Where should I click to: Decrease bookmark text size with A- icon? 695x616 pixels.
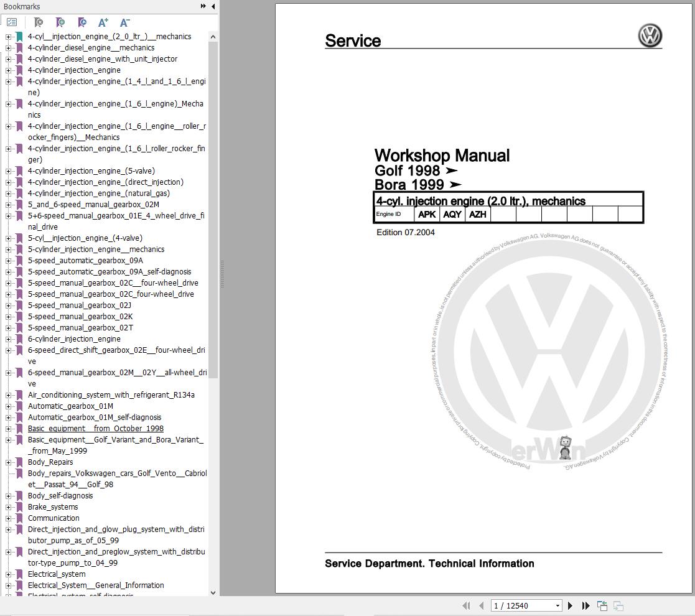(124, 22)
